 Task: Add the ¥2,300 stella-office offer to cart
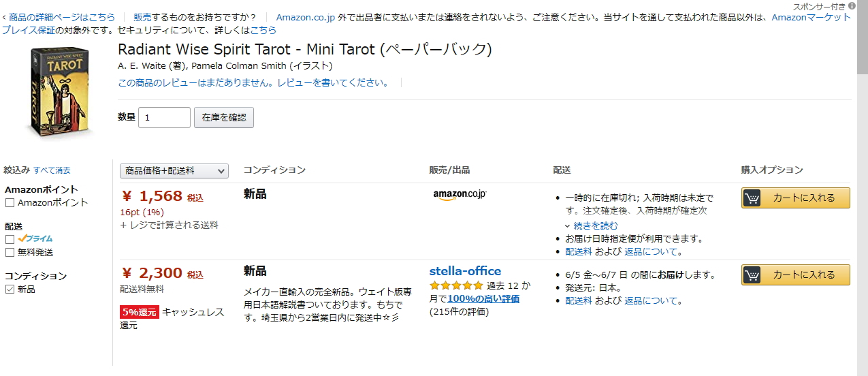tap(795, 275)
